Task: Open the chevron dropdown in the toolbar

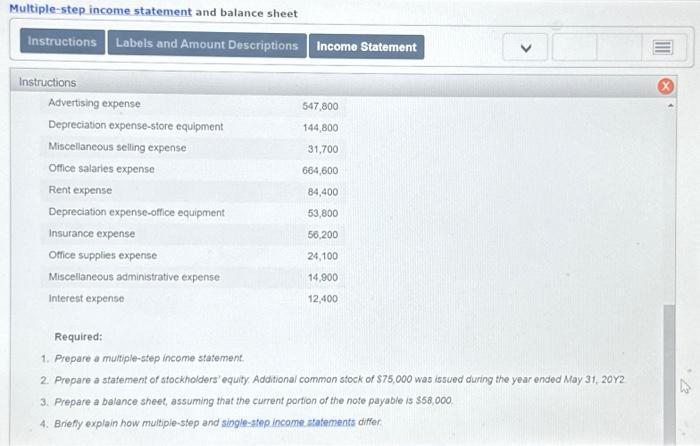Action: coord(525,47)
